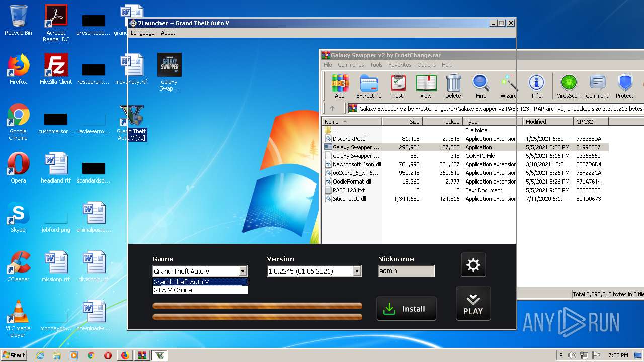Click the taskbar clock showing 7:53 PM

pos(617,355)
